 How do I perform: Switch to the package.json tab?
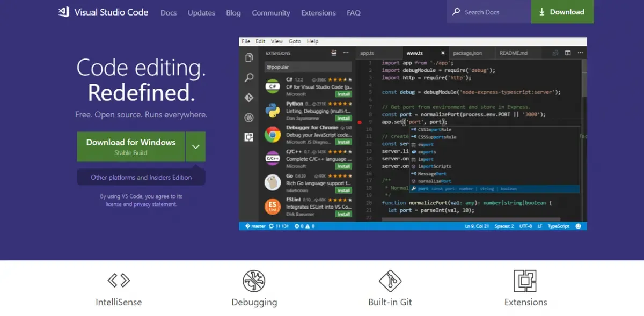471,53
